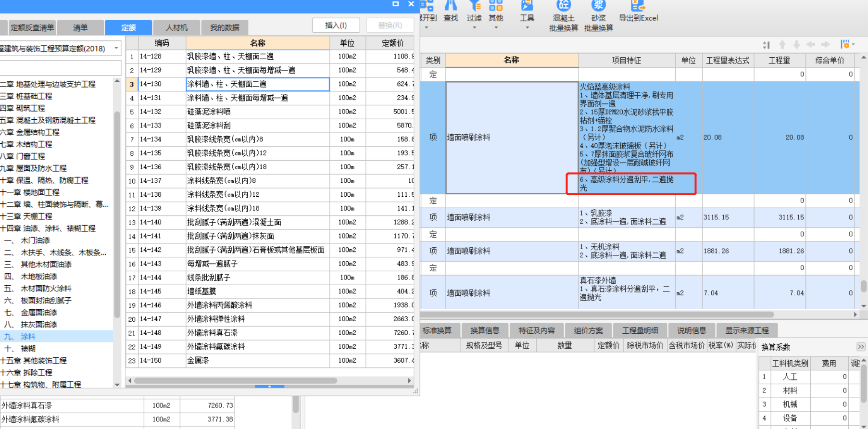The image size is (868, 429).
Task: Select quota row 14-128 乳胶漆墙、柱、天棚面二遍
Action: click(x=270, y=56)
